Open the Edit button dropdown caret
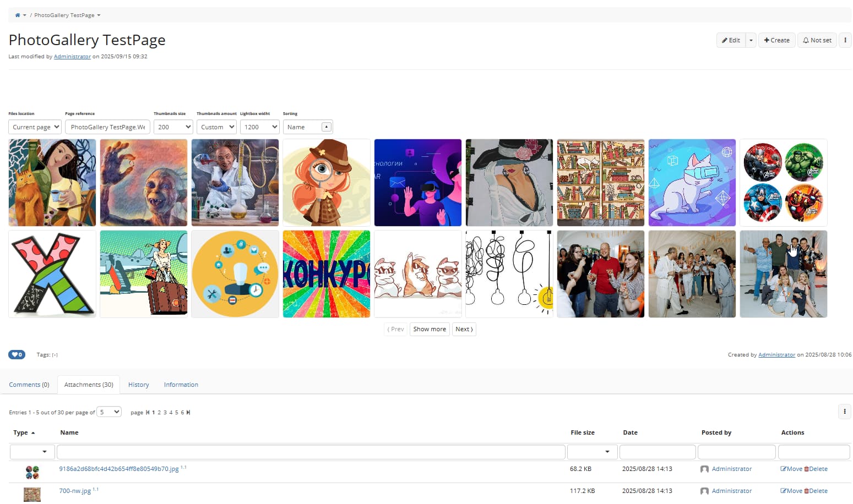 click(x=751, y=40)
